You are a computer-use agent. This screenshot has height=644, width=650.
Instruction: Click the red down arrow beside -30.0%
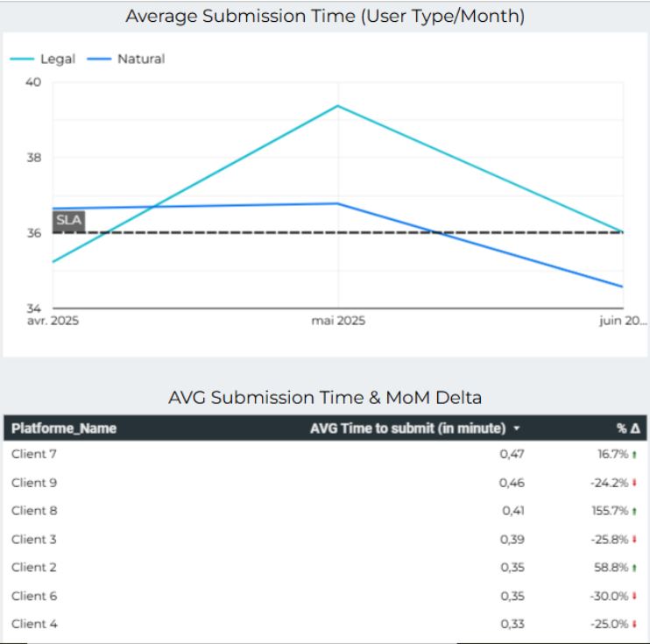point(634,596)
